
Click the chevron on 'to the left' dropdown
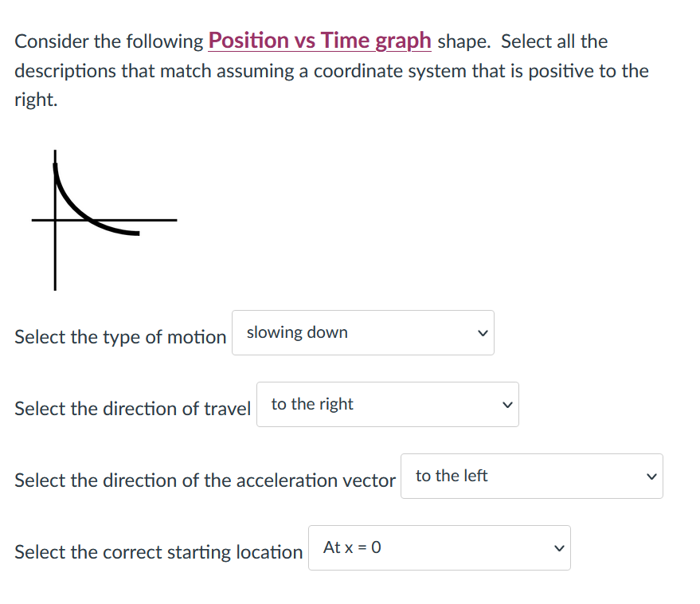pos(651,477)
